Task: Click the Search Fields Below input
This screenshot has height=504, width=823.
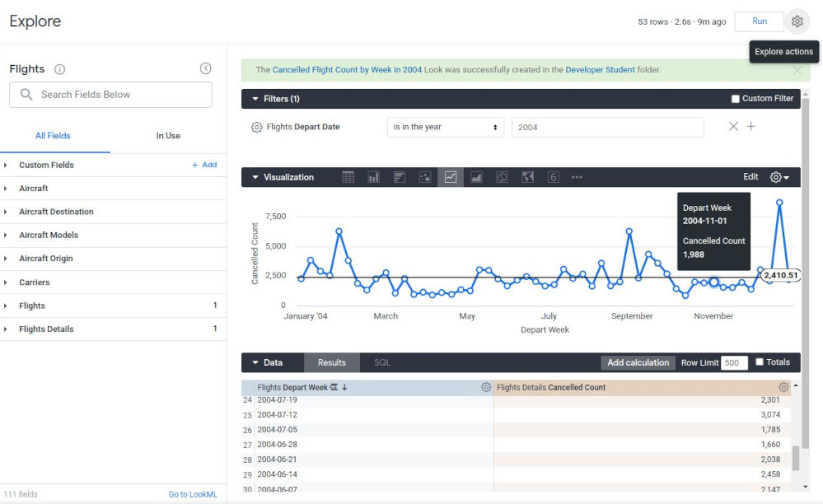Action: 110,95
